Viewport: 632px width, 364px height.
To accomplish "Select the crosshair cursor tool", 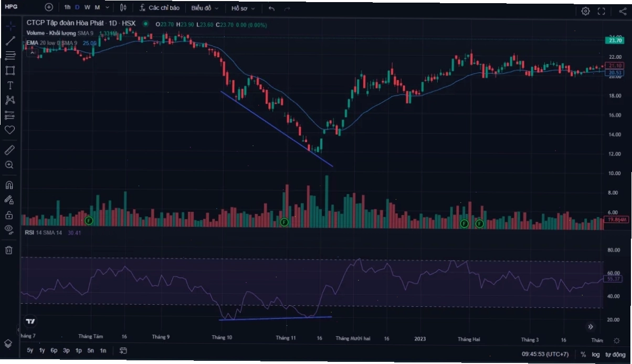I will [10, 26].
